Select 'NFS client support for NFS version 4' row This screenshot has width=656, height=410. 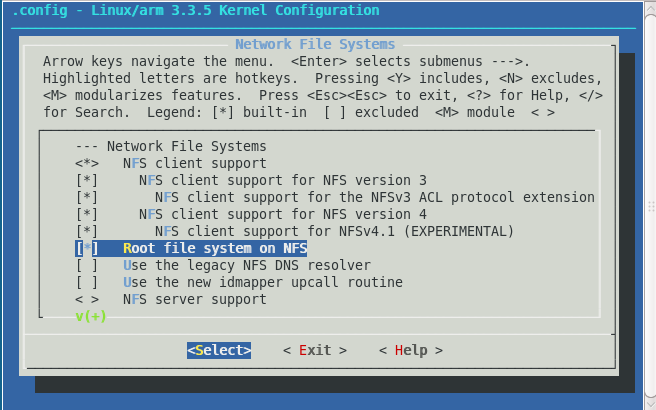[x=283, y=214]
